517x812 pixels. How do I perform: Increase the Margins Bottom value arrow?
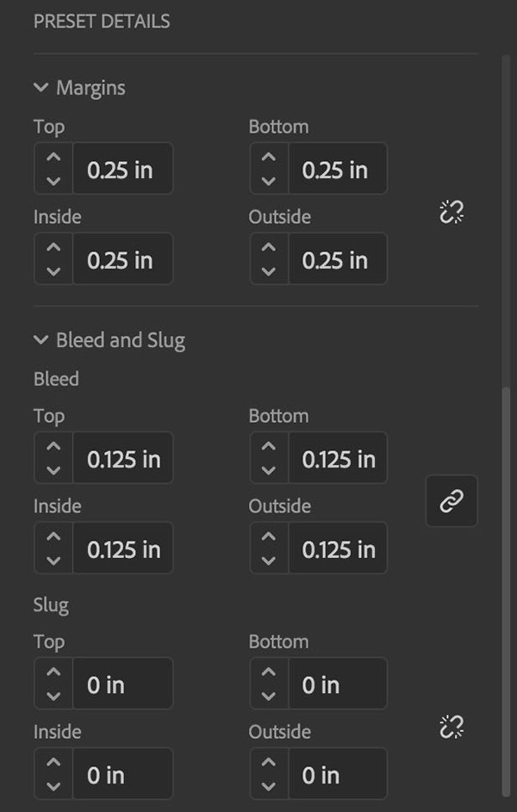pos(268,157)
